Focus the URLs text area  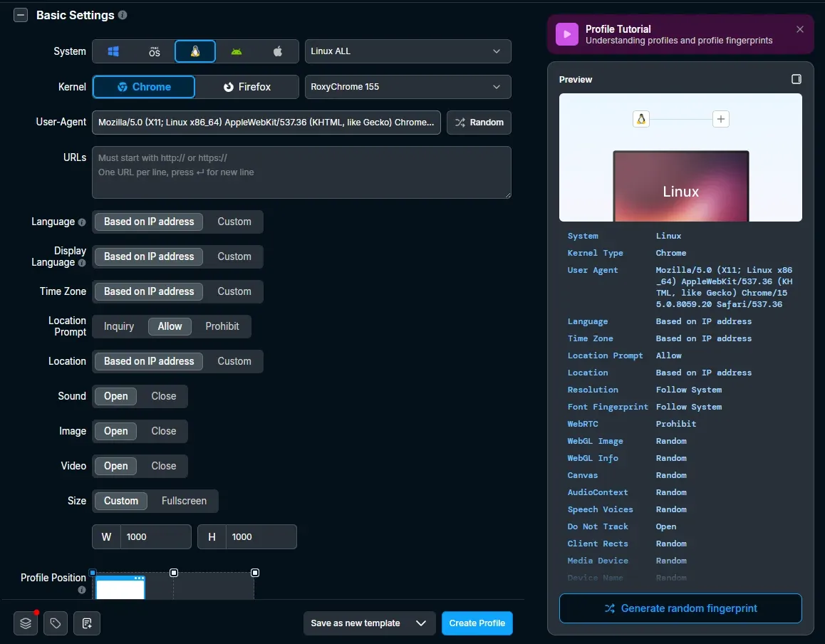coord(301,172)
